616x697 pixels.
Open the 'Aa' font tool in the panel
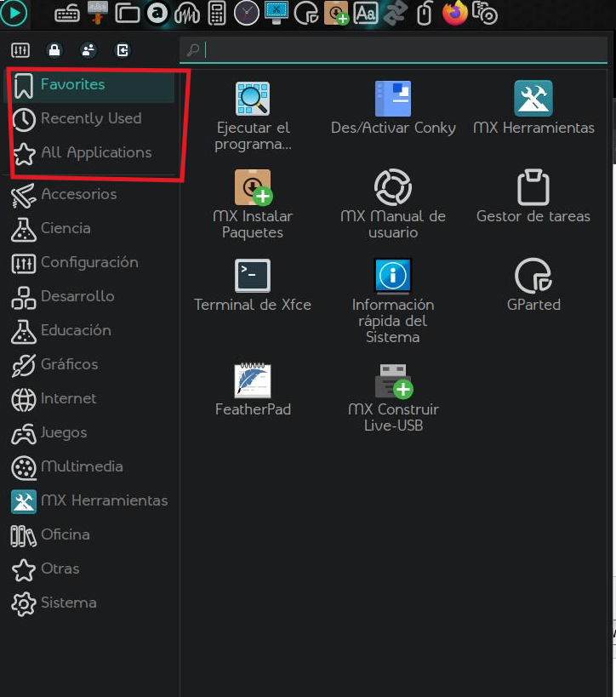(x=365, y=13)
